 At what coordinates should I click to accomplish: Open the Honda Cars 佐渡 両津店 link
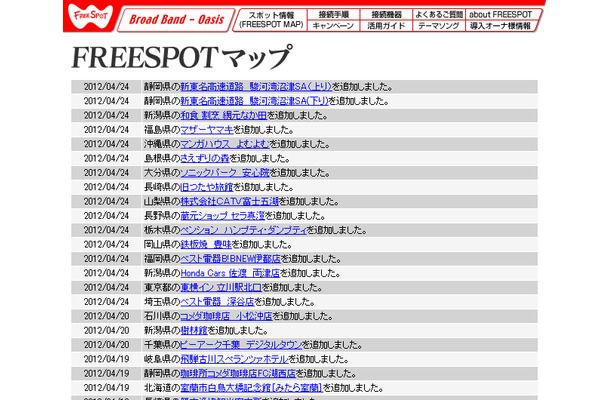click(230, 274)
